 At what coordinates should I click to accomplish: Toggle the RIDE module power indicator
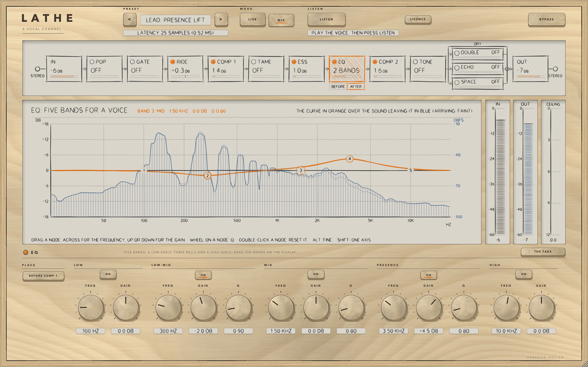173,62
